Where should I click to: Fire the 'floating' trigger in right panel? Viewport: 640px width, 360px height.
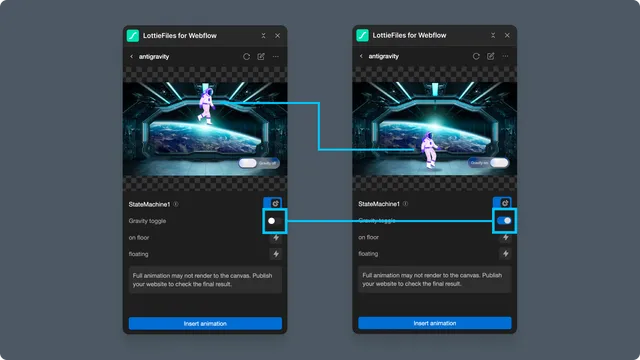(x=505, y=253)
